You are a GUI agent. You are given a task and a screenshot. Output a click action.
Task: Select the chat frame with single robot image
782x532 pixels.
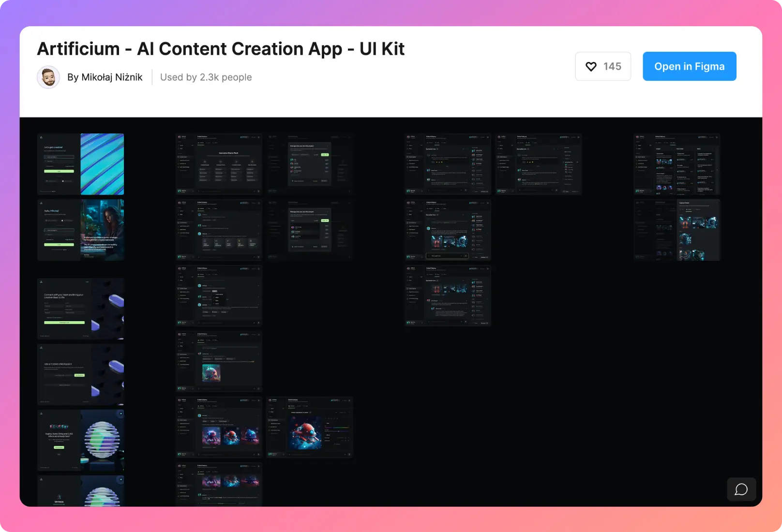pos(219,361)
